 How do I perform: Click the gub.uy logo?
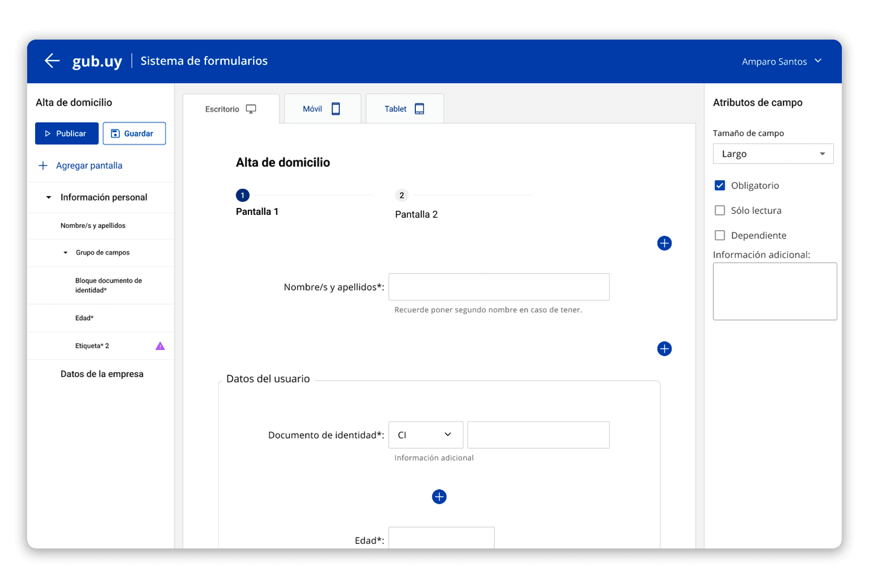pyautogui.click(x=97, y=61)
